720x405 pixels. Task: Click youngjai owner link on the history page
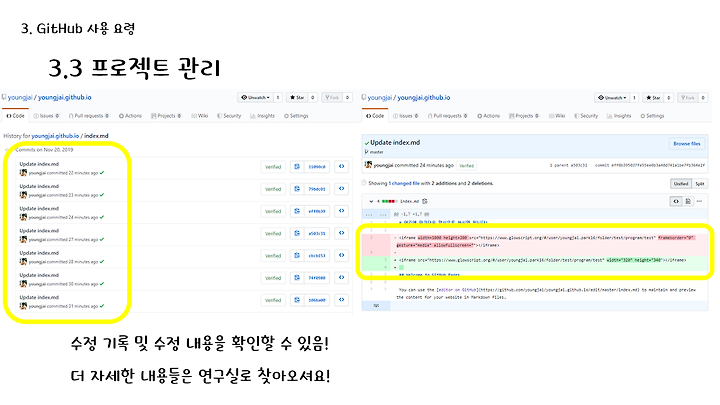click(20, 97)
